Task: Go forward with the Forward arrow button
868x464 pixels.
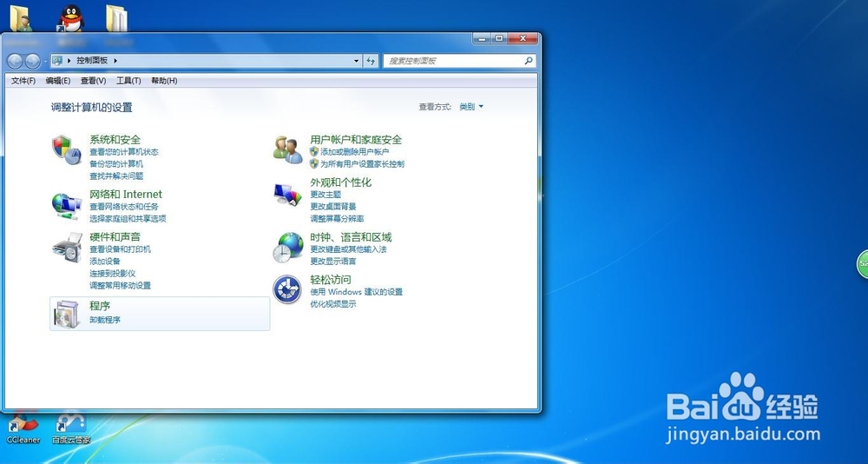Action: tap(33, 61)
